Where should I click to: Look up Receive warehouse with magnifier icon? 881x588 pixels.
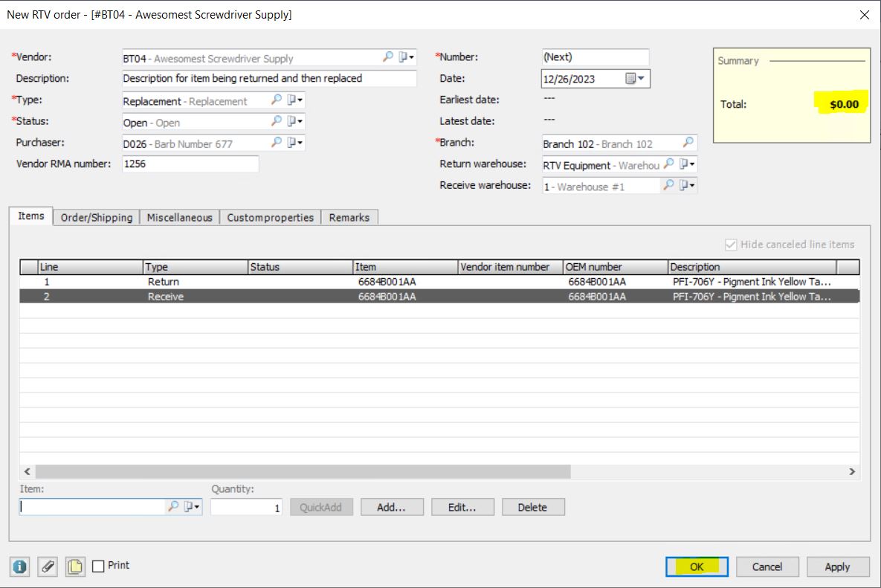click(x=668, y=185)
